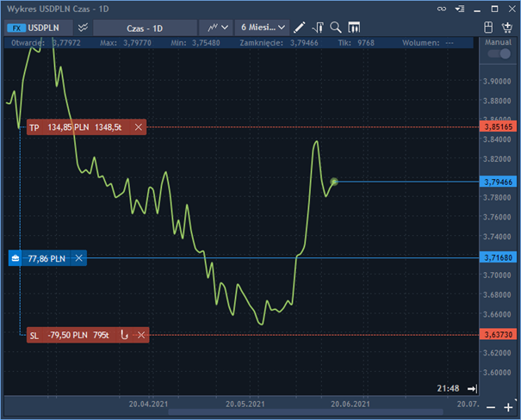This screenshot has height=420, width=521.
Task: Click the mouse cursor mode icon
Action: 487,28
